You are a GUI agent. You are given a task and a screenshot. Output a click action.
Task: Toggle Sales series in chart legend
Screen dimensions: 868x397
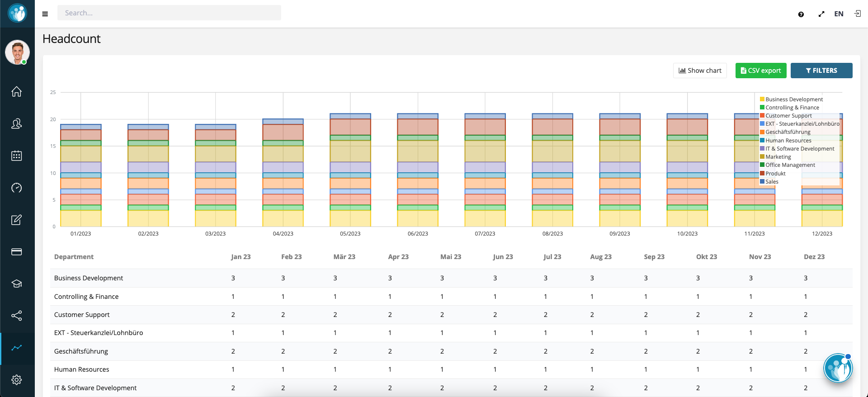point(772,182)
